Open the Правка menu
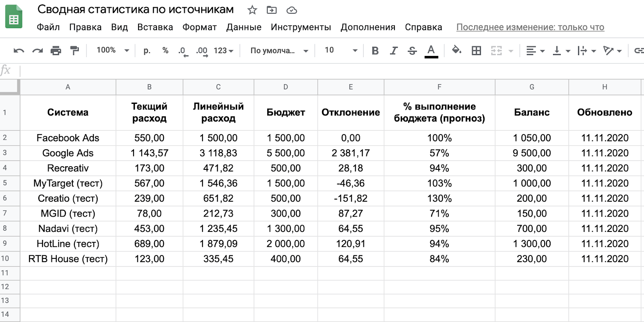Viewport: 644px width, 322px height. (x=85, y=27)
